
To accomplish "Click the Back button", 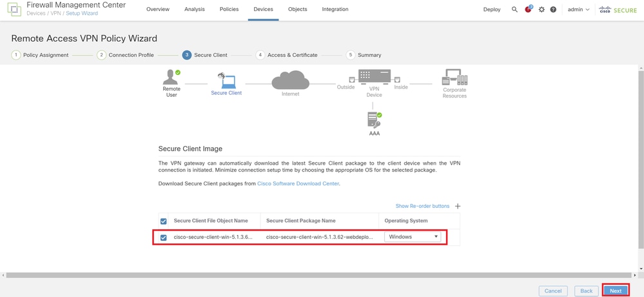I will click(x=587, y=291).
